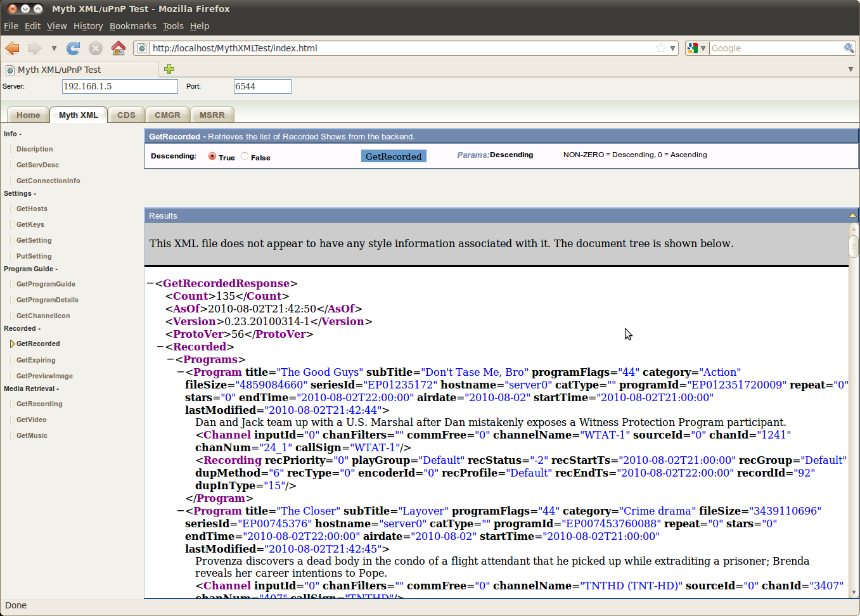Open the GetProgramDetails sidebar link

point(48,300)
